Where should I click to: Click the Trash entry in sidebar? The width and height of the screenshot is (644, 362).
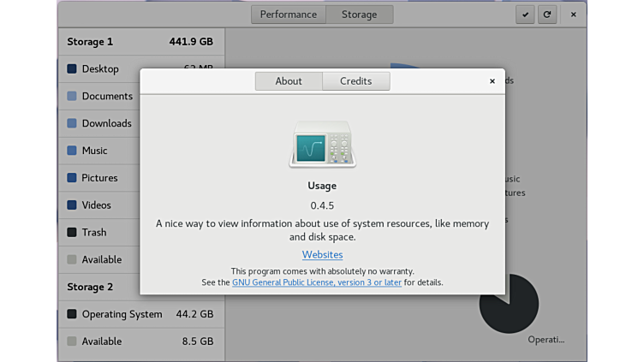[x=94, y=233]
